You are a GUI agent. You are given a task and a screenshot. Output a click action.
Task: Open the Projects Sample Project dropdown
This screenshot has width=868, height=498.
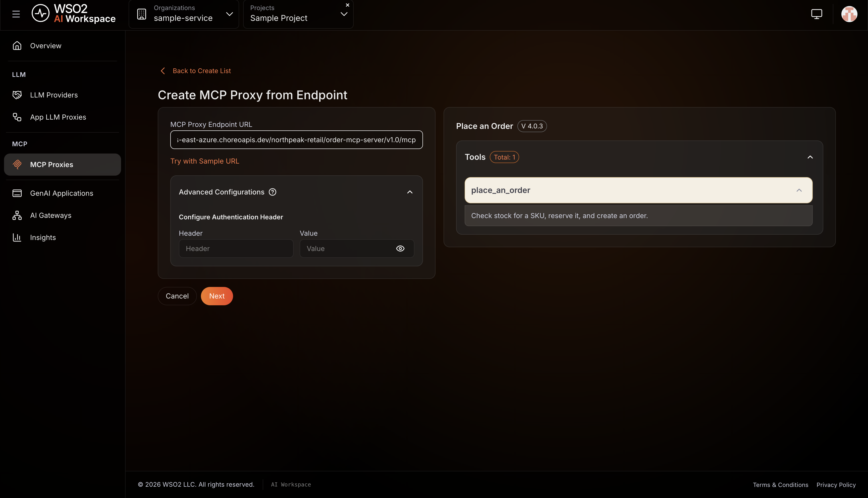[x=298, y=14]
